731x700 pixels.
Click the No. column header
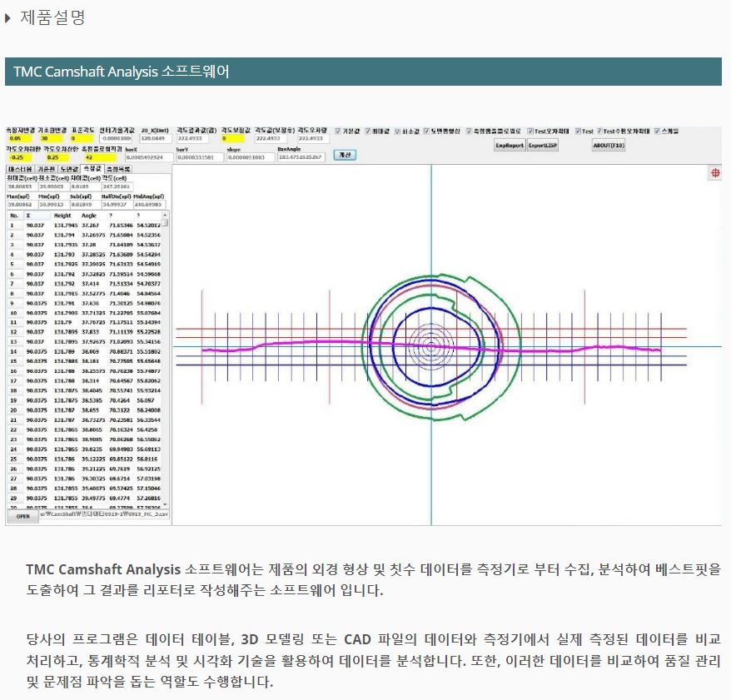(14, 216)
